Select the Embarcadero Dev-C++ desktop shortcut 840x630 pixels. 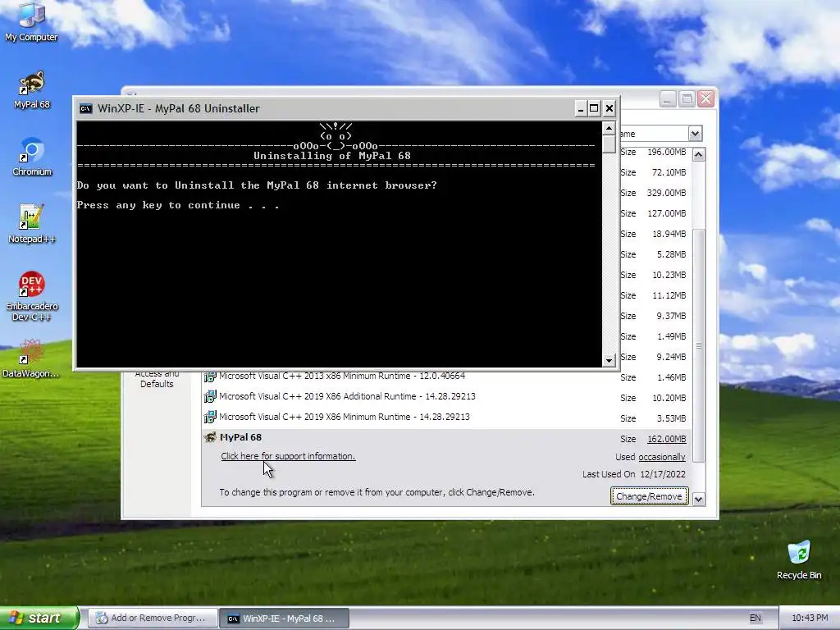click(32, 296)
